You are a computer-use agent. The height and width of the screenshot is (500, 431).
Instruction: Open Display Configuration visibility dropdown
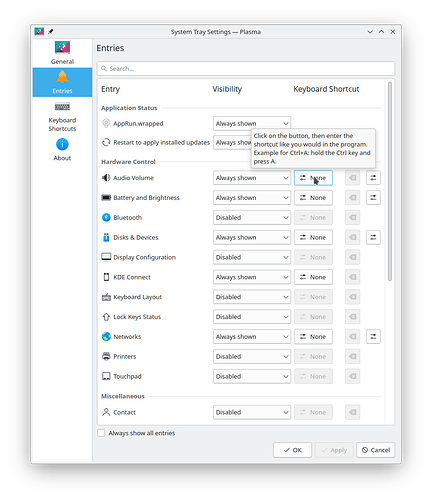click(x=252, y=257)
